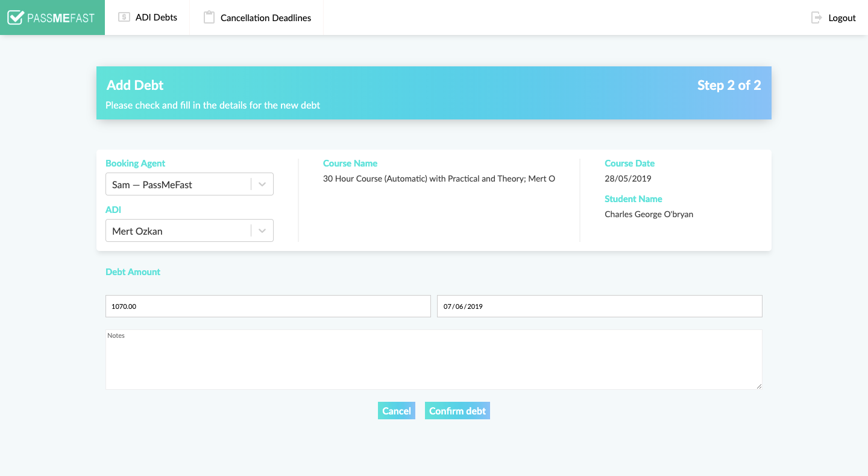Click the 'Course Name' label
868x476 pixels.
[x=350, y=163]
